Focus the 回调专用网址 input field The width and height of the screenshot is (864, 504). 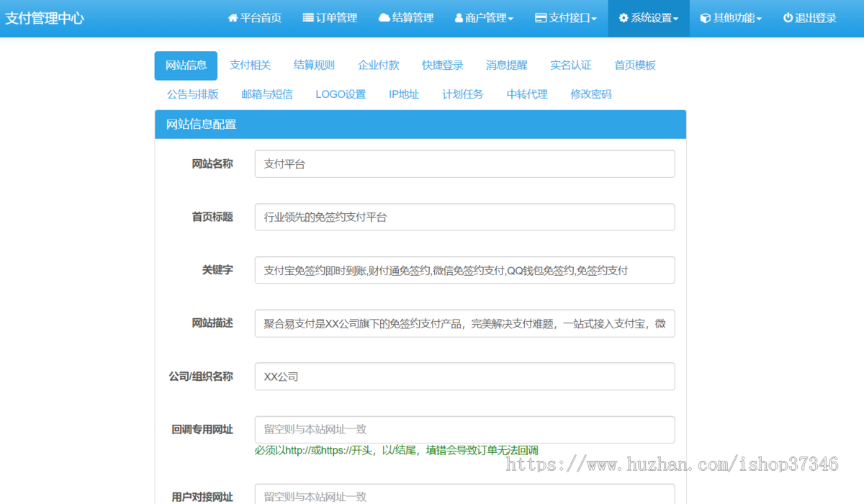click(464, 429)
